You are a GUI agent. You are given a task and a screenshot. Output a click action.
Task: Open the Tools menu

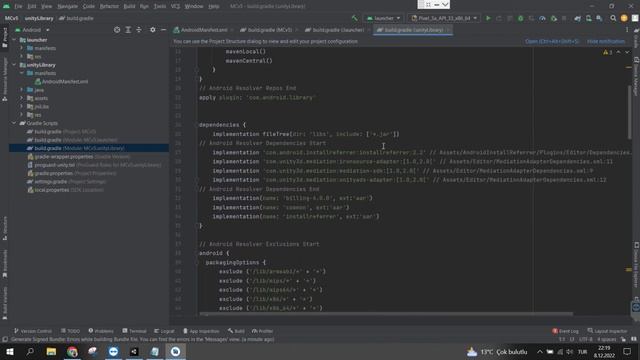160,6
